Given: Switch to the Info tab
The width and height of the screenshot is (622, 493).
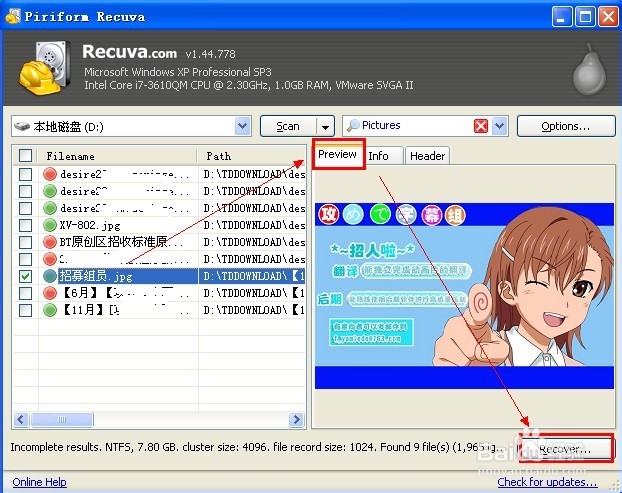Looking at the screenshot, I should (378, 156).
